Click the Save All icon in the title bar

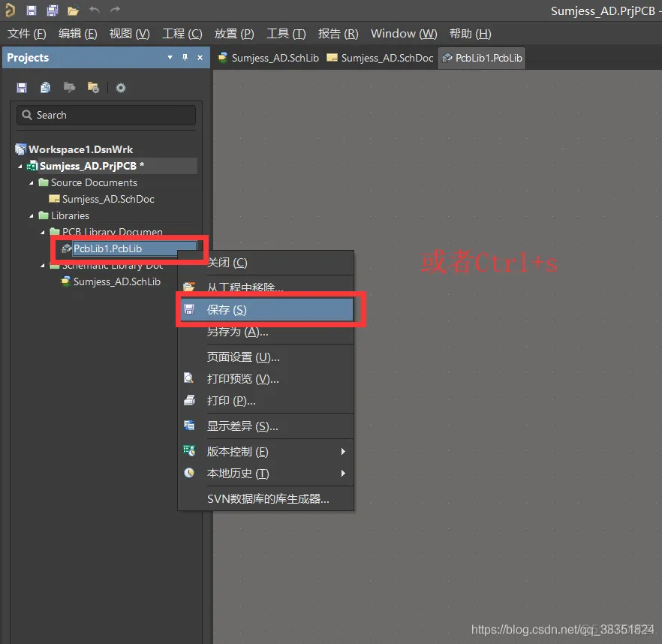point(52,11)
